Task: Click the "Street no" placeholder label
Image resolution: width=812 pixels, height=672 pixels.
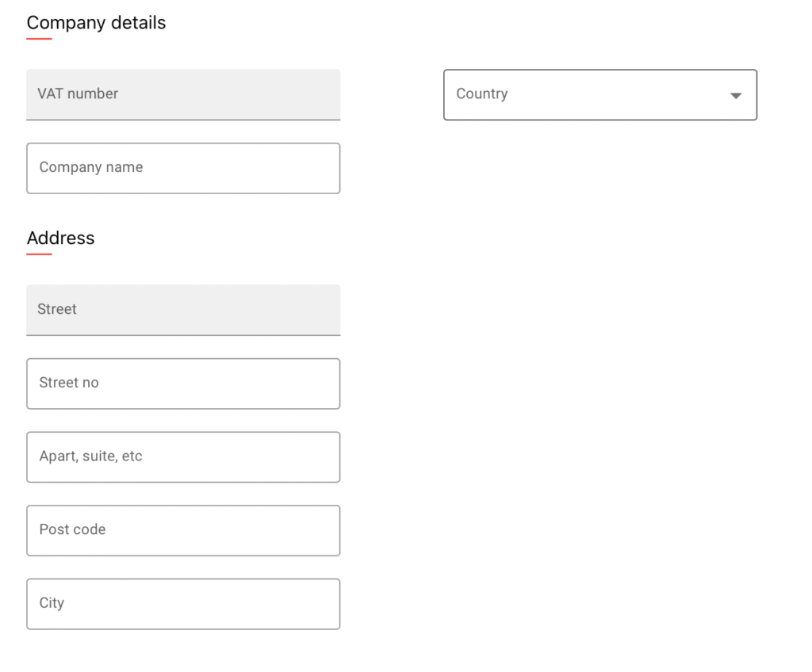Action: click(69, 383)
